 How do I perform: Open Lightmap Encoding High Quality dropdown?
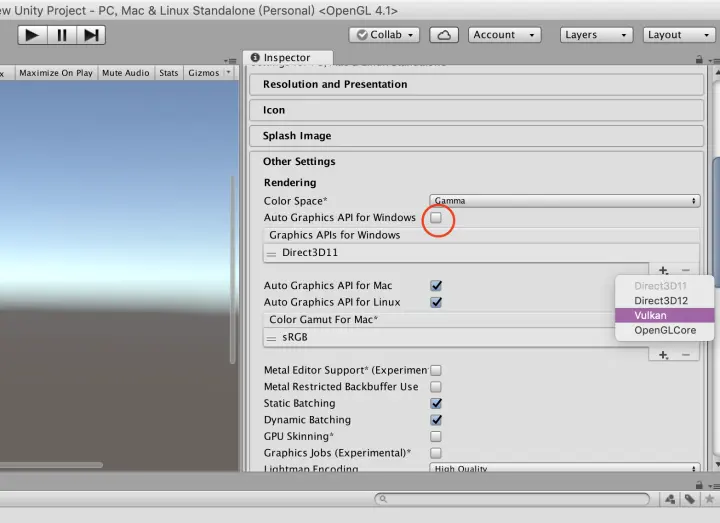(565, 468)
